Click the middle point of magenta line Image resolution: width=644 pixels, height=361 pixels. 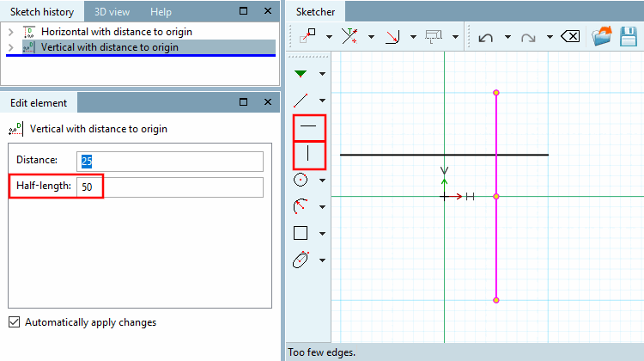click(x=496, y=197)
